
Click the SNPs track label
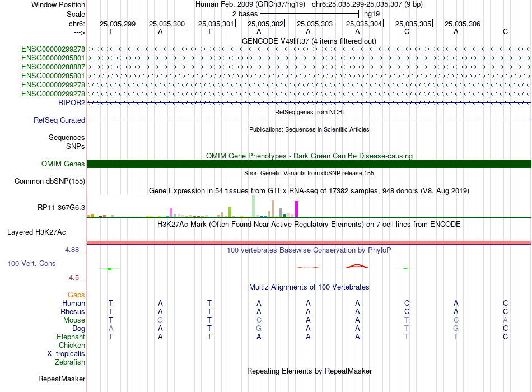[76, 147]
